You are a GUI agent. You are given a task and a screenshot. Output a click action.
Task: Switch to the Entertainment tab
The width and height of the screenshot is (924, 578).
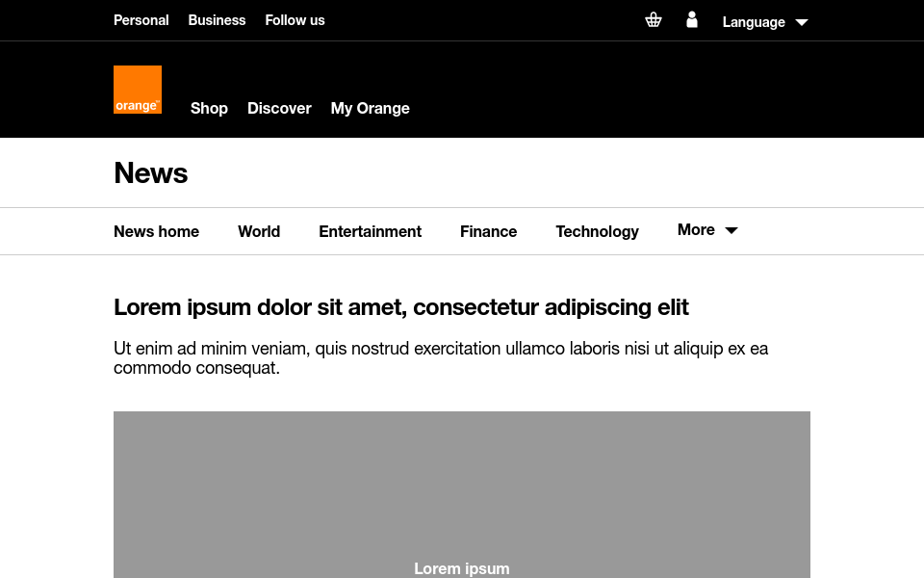coord(370,232)
